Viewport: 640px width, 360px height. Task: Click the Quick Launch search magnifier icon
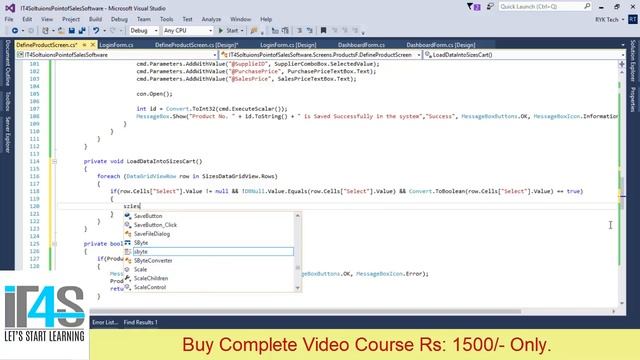tap(587, 6)
